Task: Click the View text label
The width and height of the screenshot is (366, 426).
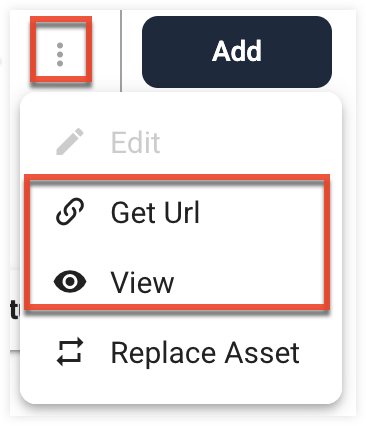Action: [x=142, y=282]
